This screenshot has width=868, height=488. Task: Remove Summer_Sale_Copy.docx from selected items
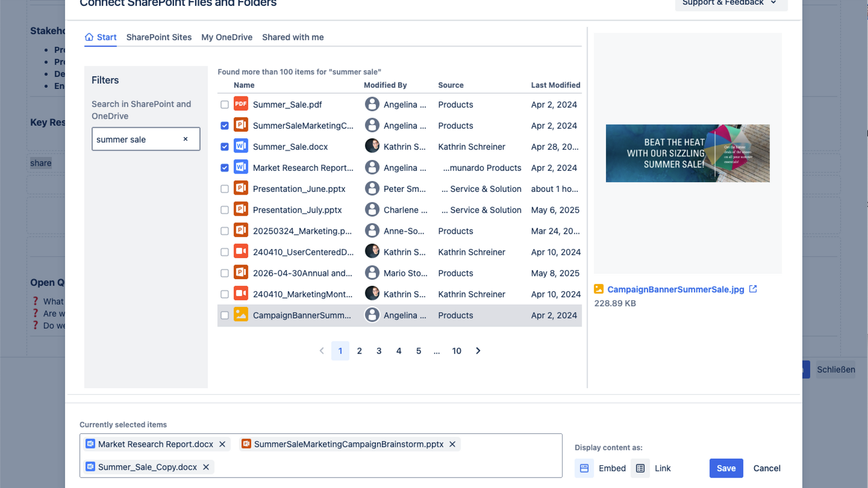[206, 467]
